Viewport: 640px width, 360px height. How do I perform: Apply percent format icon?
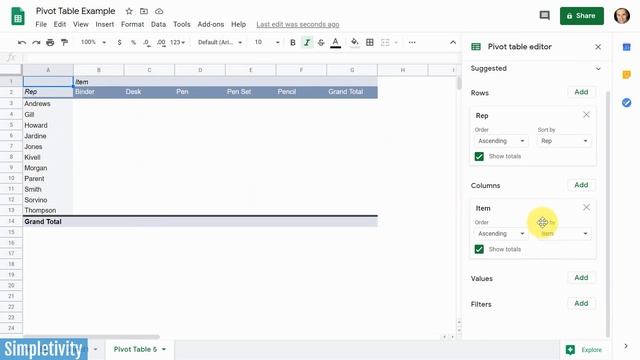pos(133,42)
